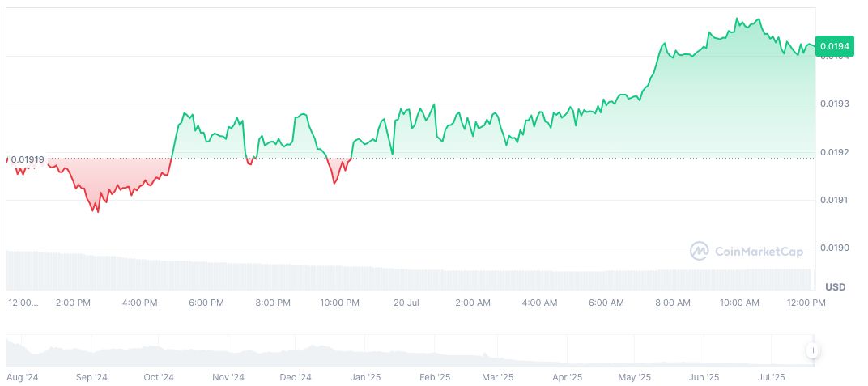Screen dimensions: 868x386
Task: Click the 20 Jul date marker
Action: click(406, 303)
